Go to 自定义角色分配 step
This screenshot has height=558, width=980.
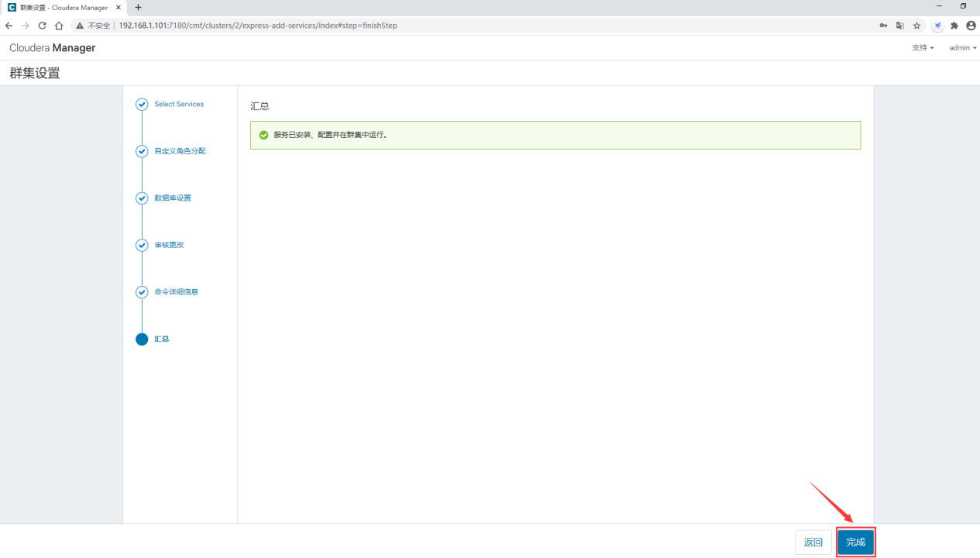(180, 151)
